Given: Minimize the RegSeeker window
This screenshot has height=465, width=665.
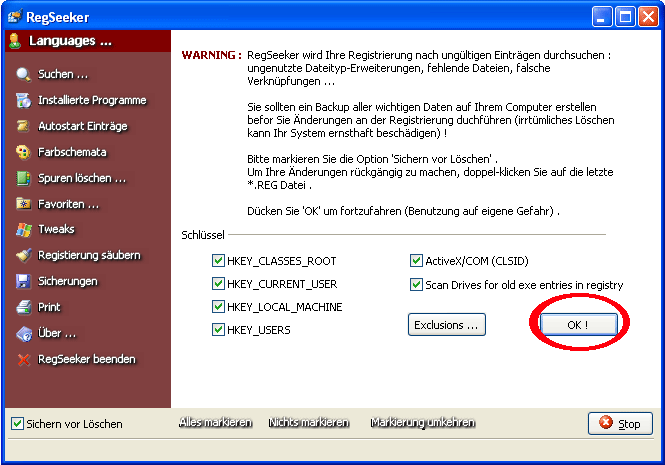Looking at the screenshot, I should 602,17.
